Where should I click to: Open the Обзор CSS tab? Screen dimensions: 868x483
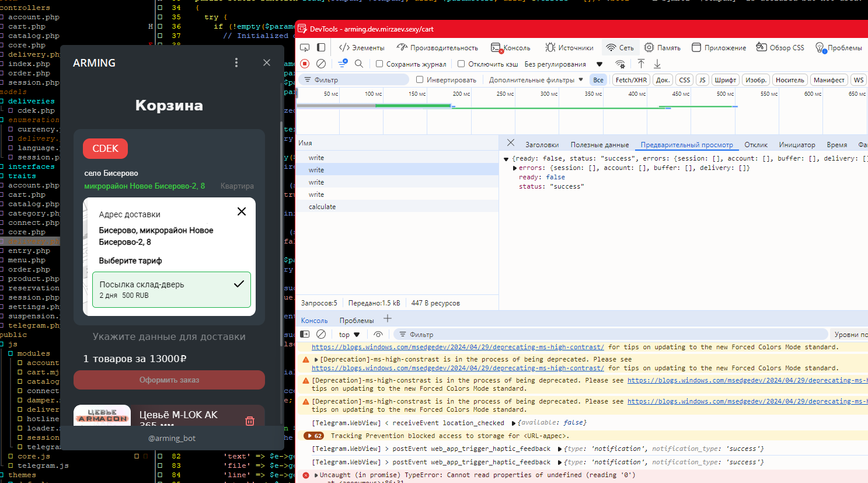point(780,47)
